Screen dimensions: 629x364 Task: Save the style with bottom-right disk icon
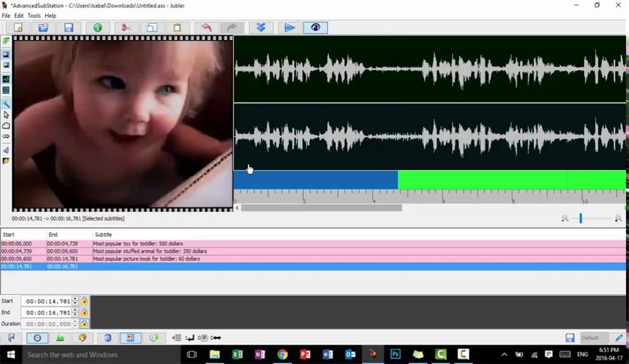(570, 338)
